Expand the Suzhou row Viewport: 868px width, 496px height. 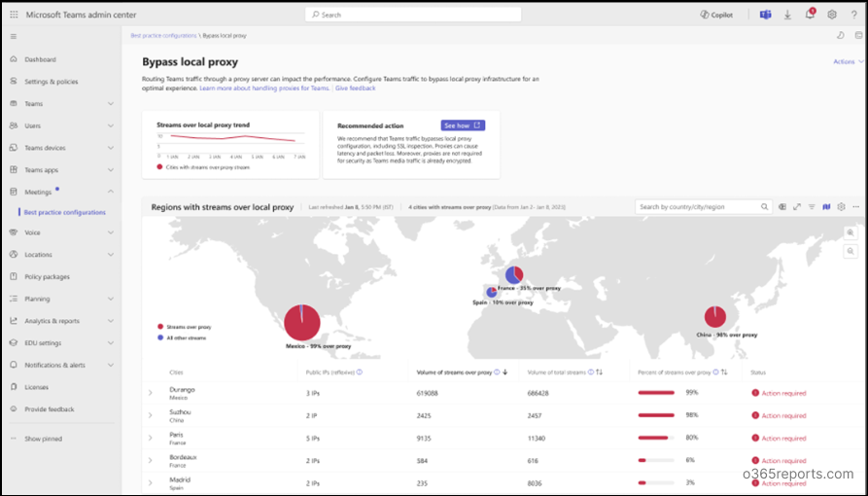tap(150, 415)
